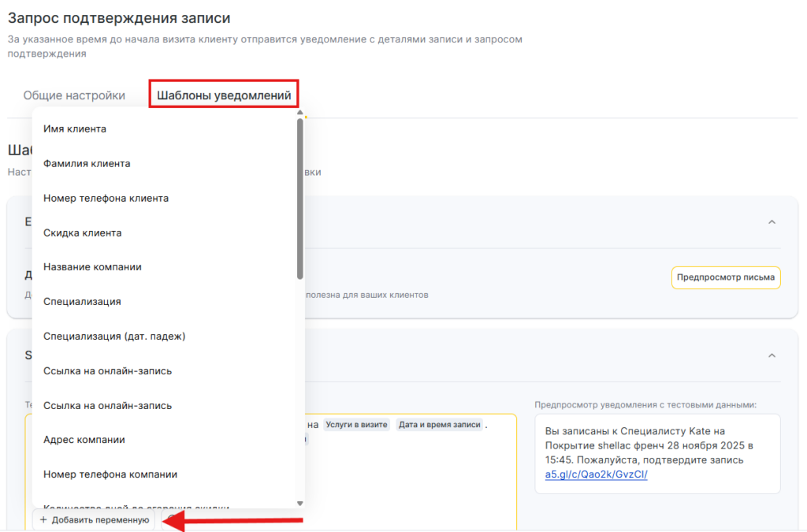Select Имя клиента from the variable list

coord(75,128)
